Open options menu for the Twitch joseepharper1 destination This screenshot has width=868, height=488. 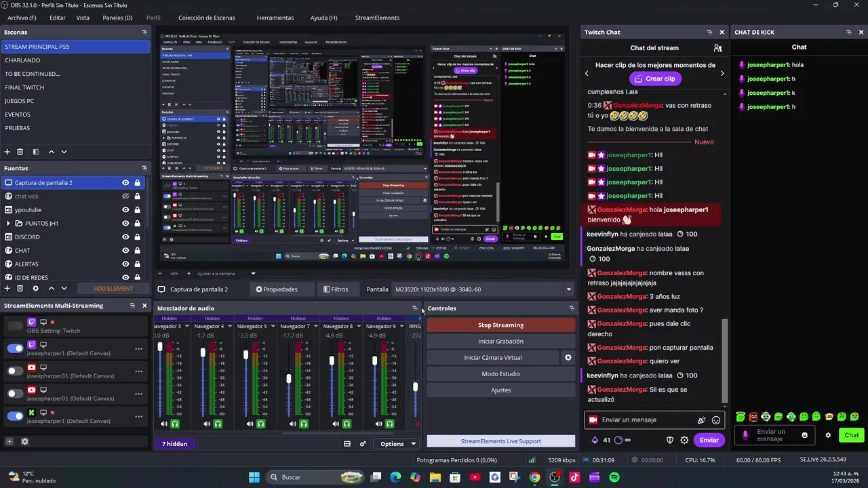138,348
